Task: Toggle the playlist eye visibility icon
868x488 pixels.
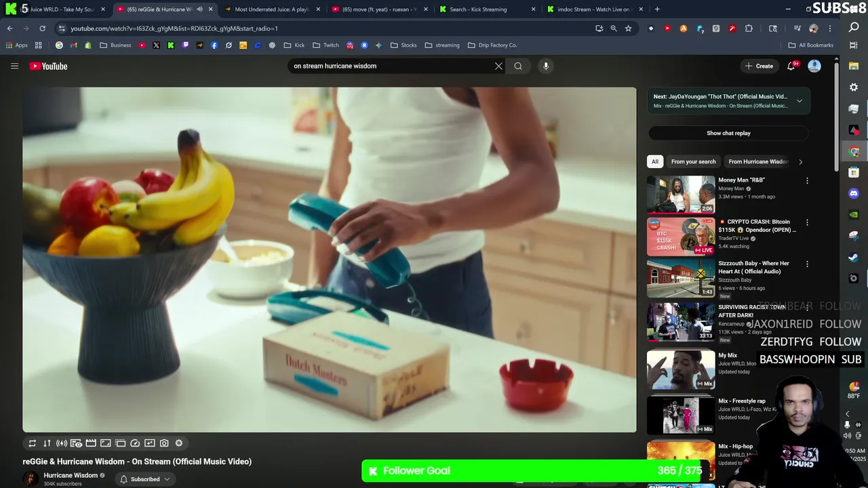Action: point(76,443)
